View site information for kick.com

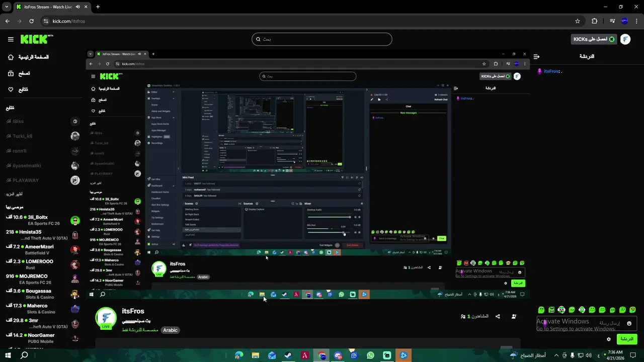[46, 21]
